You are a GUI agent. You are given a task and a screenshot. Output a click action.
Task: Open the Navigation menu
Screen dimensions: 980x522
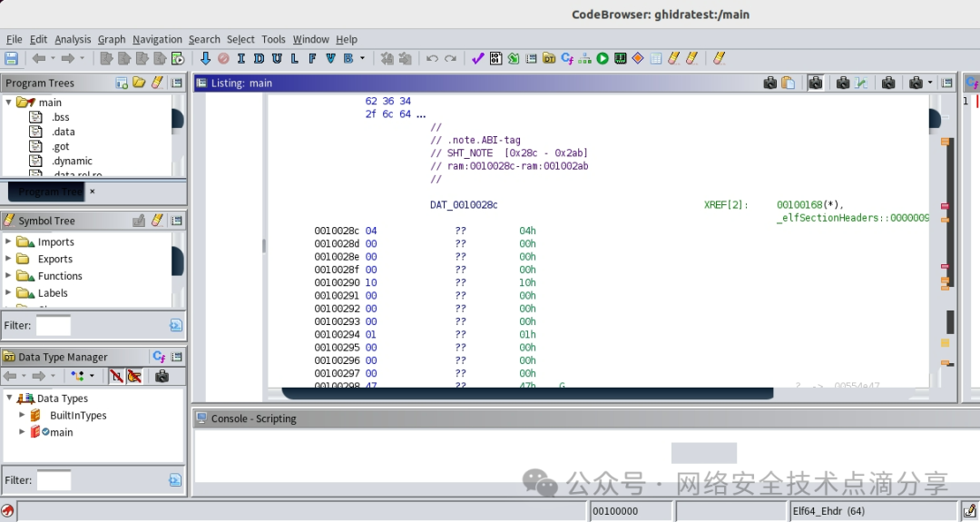pos(157,39)
